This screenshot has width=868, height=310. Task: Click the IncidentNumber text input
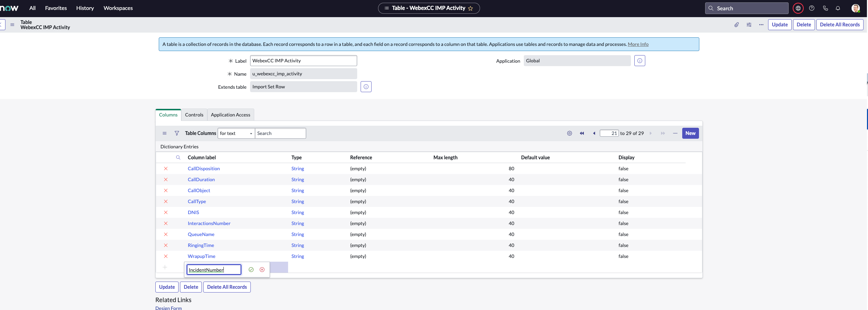point(214,270)
